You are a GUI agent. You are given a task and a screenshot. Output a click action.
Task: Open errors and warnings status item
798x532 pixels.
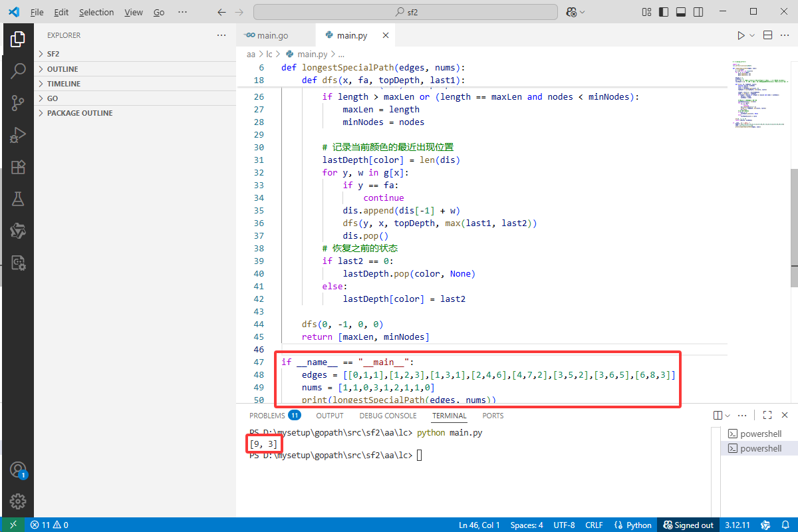[49, 525]
